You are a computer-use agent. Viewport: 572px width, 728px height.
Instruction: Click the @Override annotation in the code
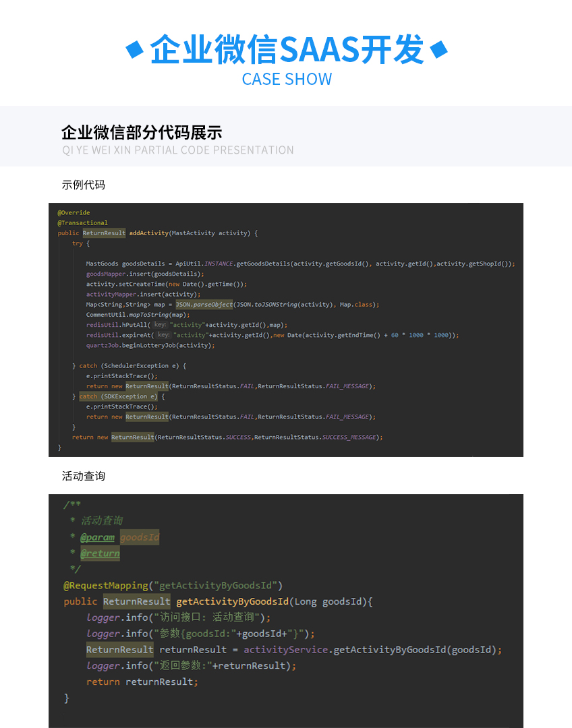tap(74, 212)
